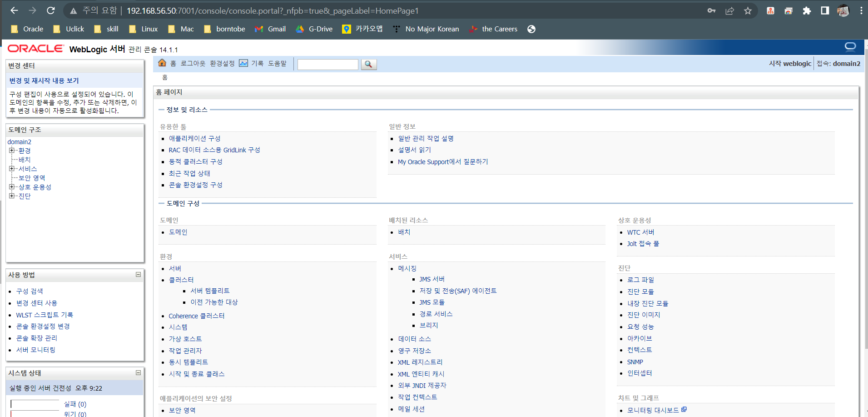Open the 서버 모니터링 link
Screen dimensions: 868x417
coord(36,350)
